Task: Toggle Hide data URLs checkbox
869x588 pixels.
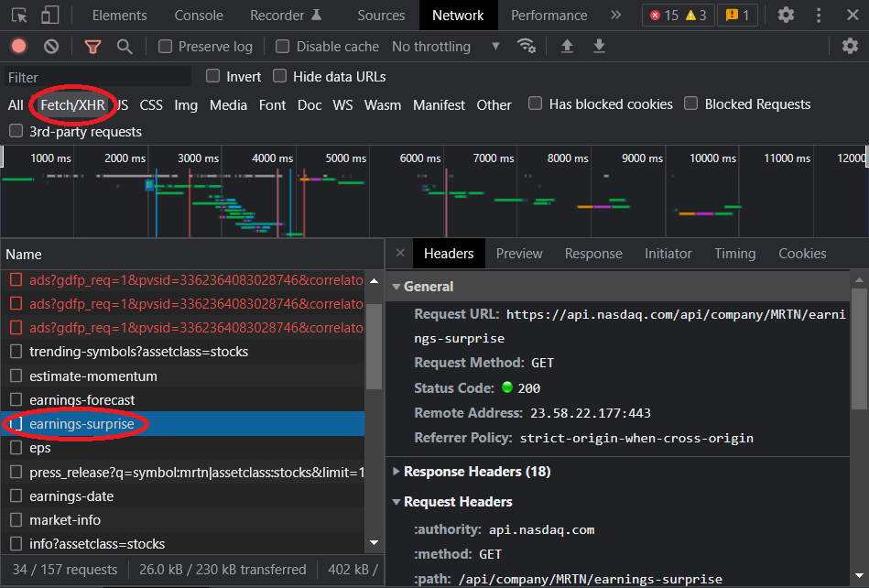Action: 280,77
